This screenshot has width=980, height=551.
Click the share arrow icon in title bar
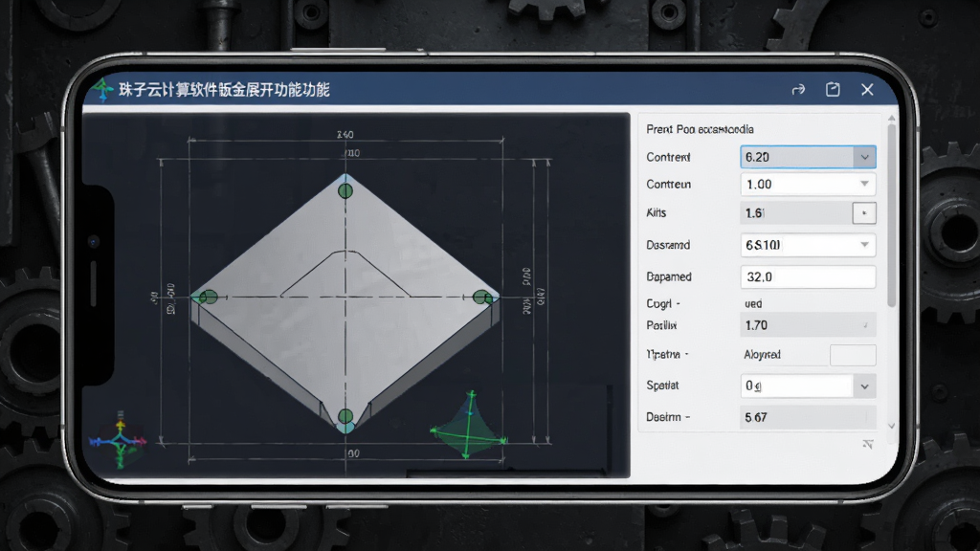point(798,90)
